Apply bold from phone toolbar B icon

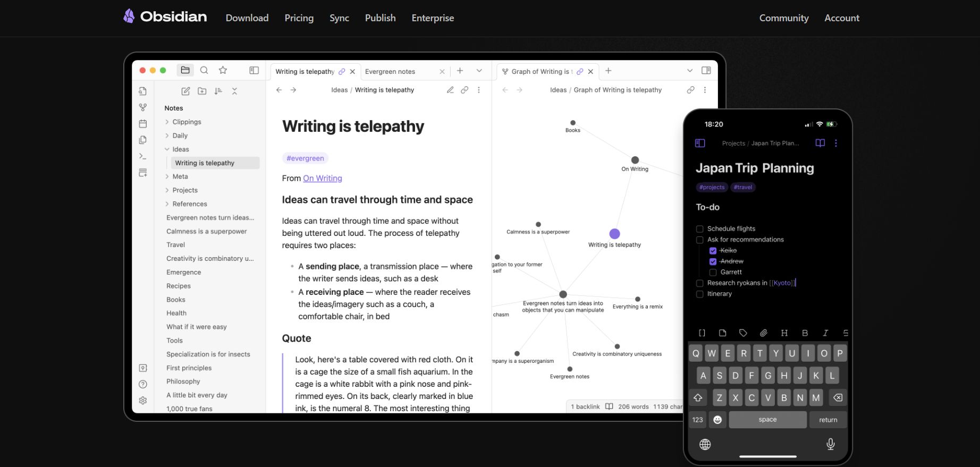pos(805,333)
